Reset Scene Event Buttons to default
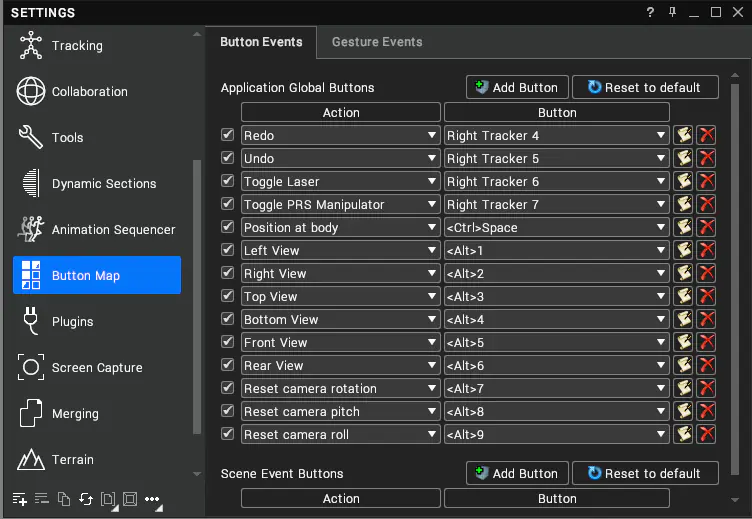The image size is (752, 519). tap(645, 473)
